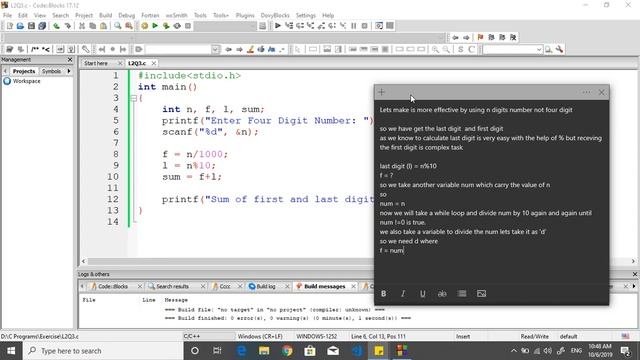Click the Undo toolbar icon
The height and width of the screenshot is (360, 640).
click(x=56, y=26)
